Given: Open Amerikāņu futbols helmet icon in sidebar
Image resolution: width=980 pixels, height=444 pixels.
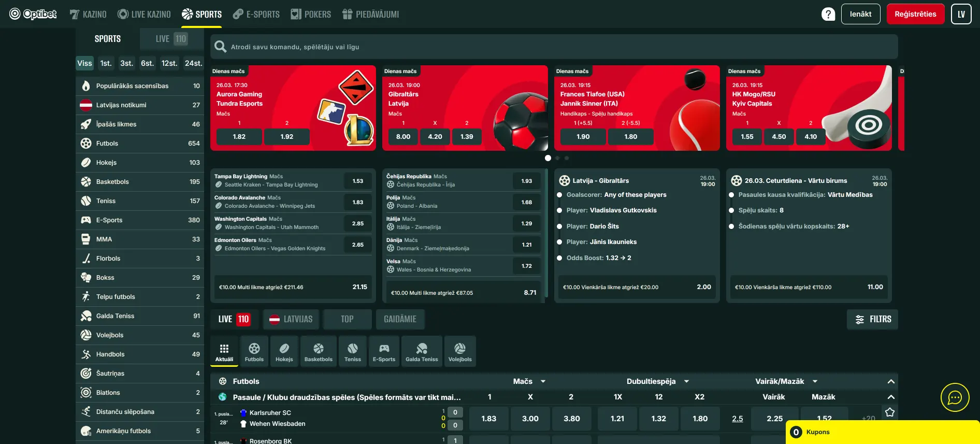Looking at the screenshot, I should point(86,431).
